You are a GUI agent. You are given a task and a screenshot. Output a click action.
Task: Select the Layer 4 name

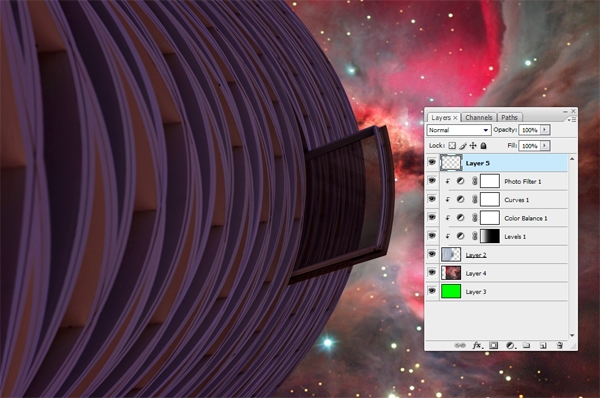(x=476, y=273)
